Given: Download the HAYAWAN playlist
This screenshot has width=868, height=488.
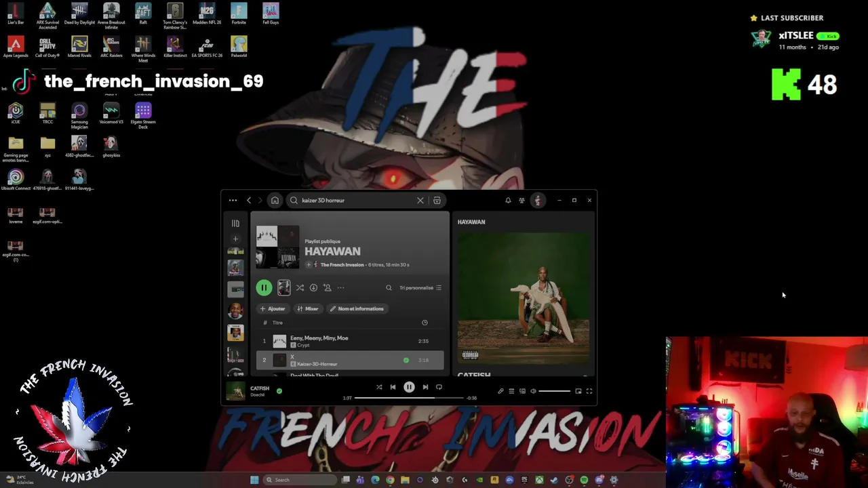Looking at the screenshot, I should coord(313,288).
